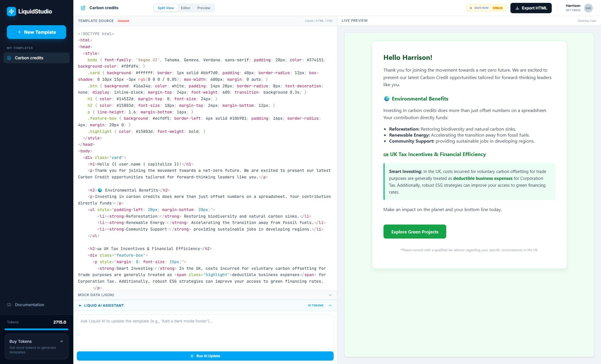This screenshot has height=364, width=601.
Task: Click the Run AI Update button
Action: (205, 356)
